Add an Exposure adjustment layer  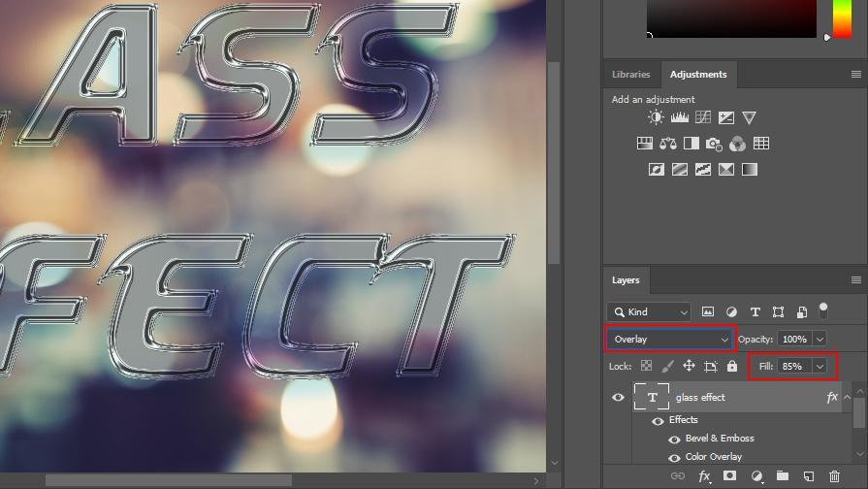(725, 117)
